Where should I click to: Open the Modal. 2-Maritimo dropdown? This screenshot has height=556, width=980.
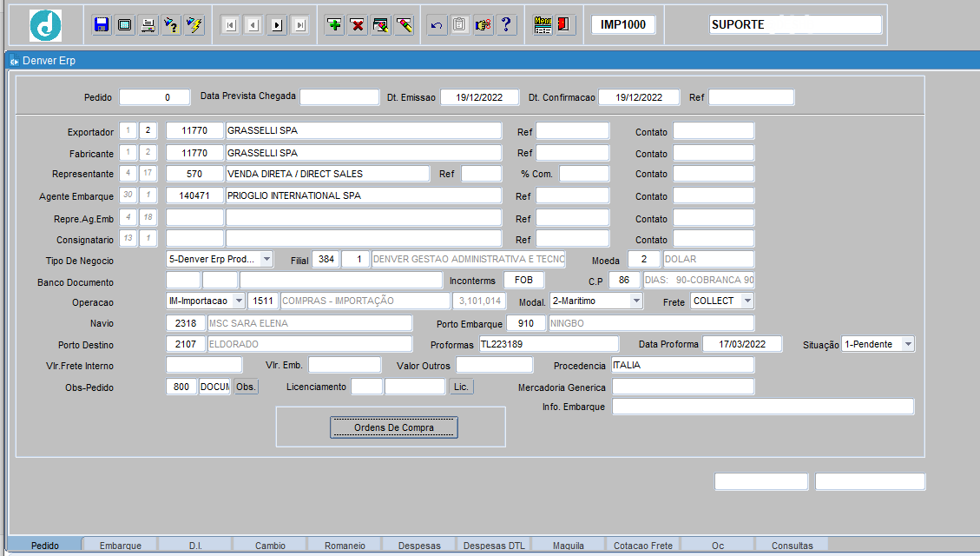pyautogui.click(x=636, y=301)
